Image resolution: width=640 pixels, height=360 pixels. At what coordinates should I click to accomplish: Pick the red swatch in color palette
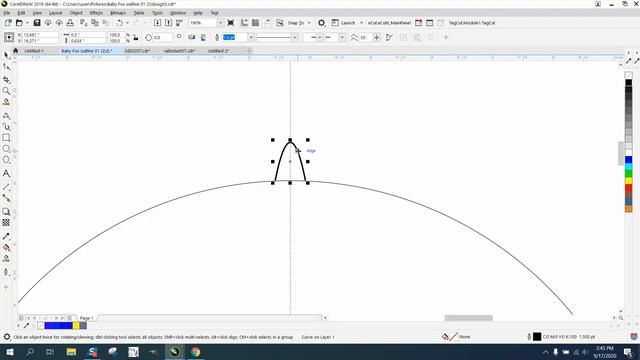(x=629, y=188)
